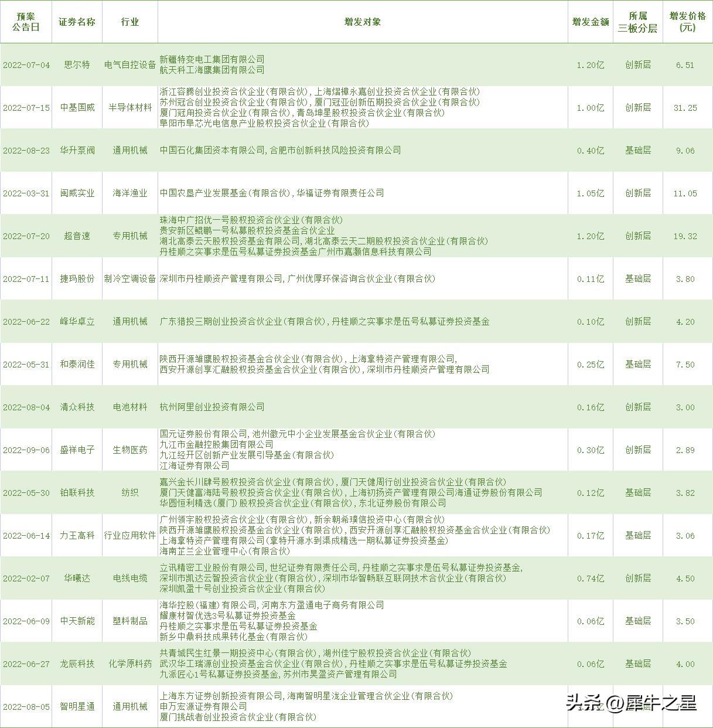Select the 基础层 label in 华升泵阀 row
The height and width of the screenshot is (728, 713).
(x=637, y=150)
